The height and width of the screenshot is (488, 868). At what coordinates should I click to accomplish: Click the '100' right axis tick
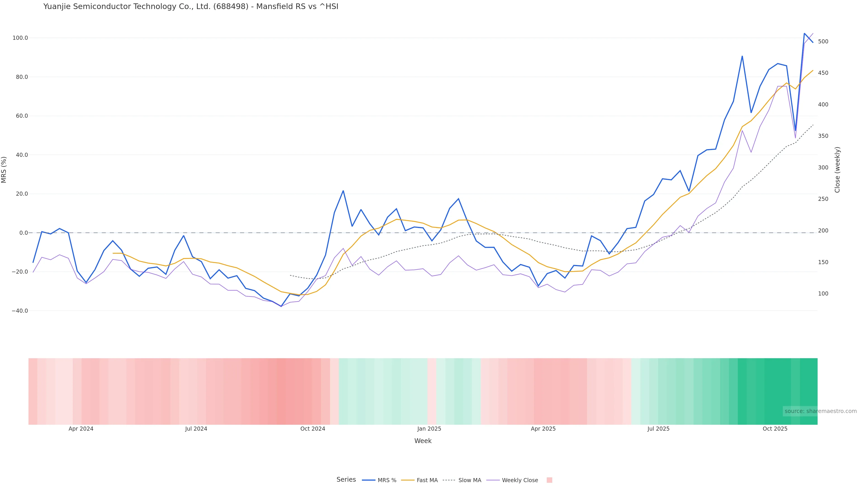[x=823, y=294]
